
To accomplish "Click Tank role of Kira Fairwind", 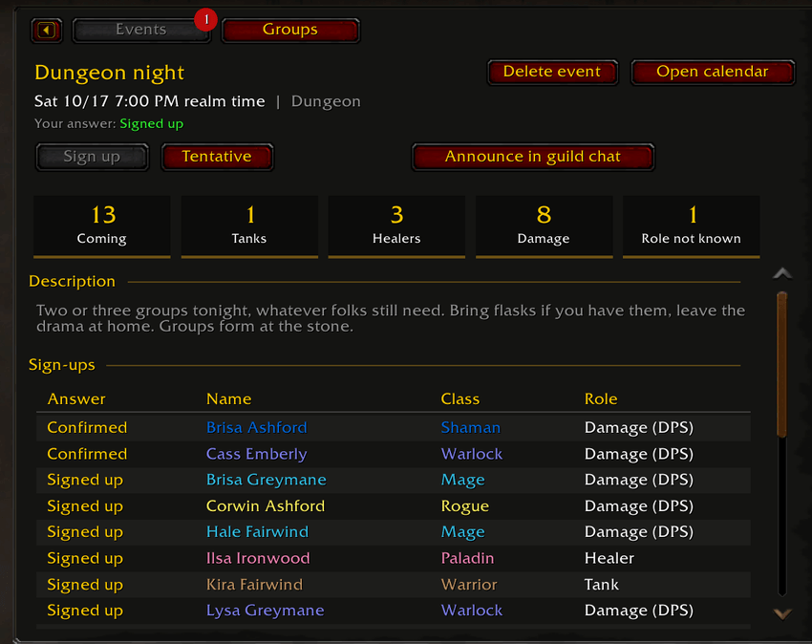I will point(601,585).
